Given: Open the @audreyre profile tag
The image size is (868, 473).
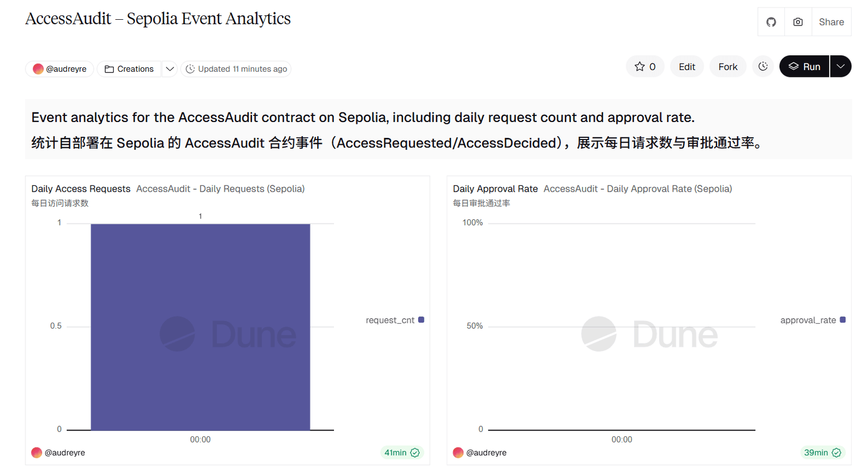Looking at the screenshot, I should pos(59,68).
